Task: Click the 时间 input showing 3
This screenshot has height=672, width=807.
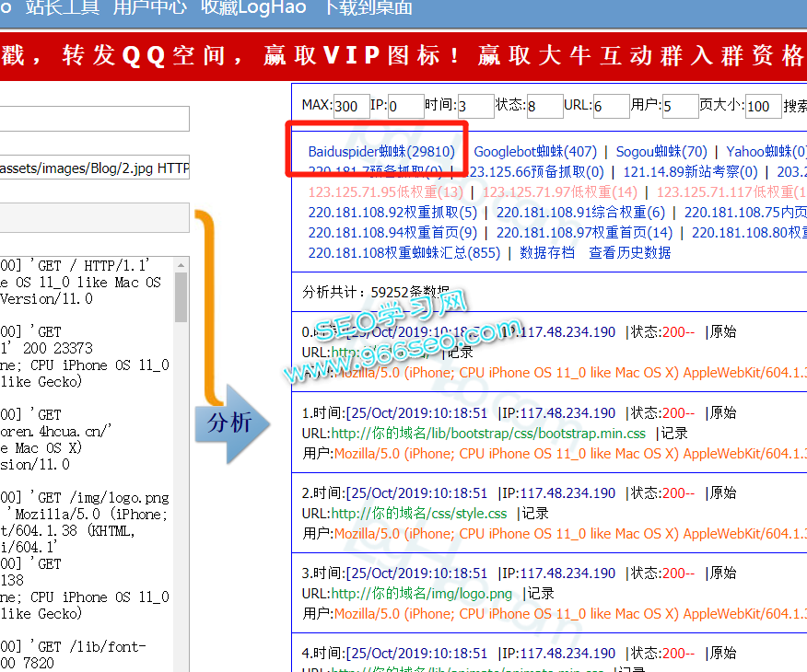Action: pyautogui.click(x=475, y=106)
